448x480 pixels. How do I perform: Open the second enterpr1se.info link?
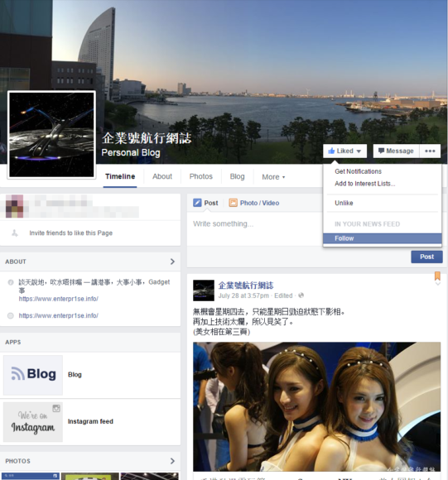coord(59,315)
